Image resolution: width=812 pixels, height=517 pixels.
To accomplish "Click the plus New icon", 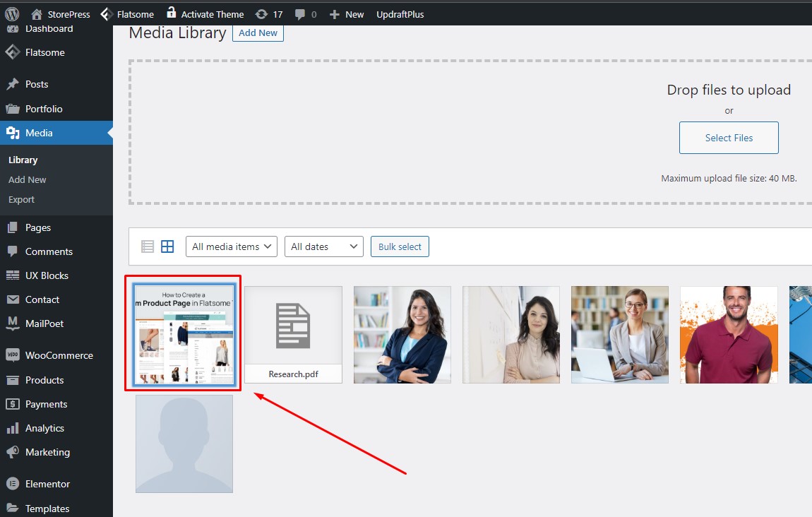I will 335,15.
